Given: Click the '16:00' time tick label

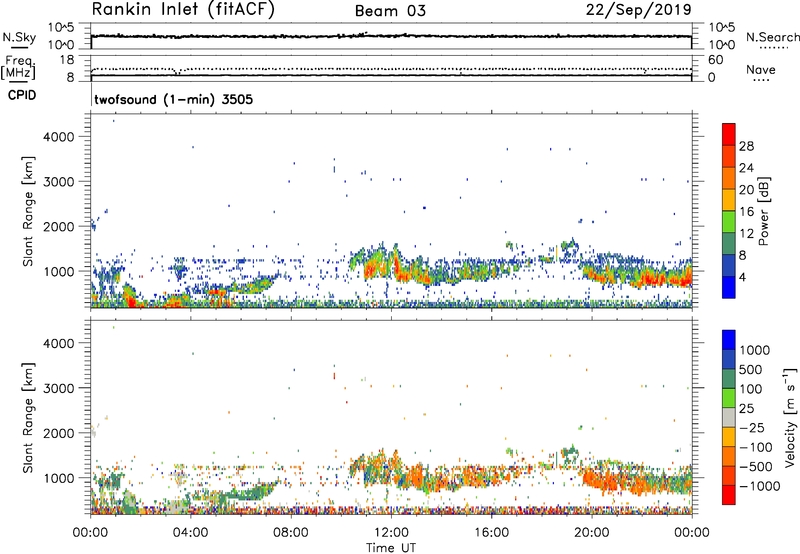Looking at the screenshot, I should [491, 533].
